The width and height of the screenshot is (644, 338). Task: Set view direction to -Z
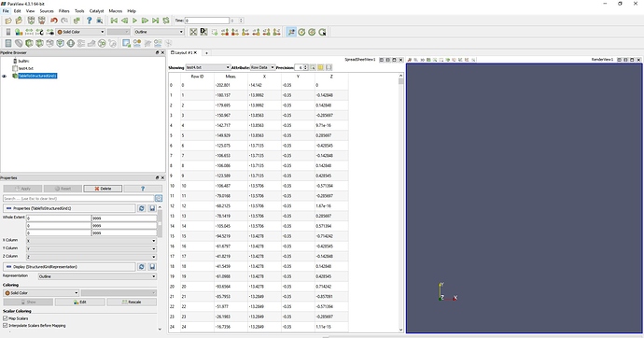point(276,32)
